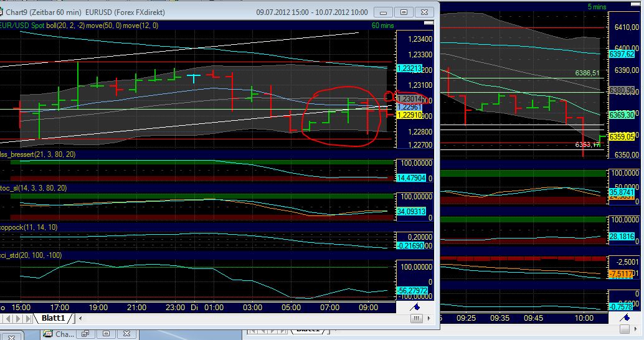This screenshot has width=644, height=340.
Task: Minimize the Chart9 EURUSD window
Action: click(x=383, y=12)
